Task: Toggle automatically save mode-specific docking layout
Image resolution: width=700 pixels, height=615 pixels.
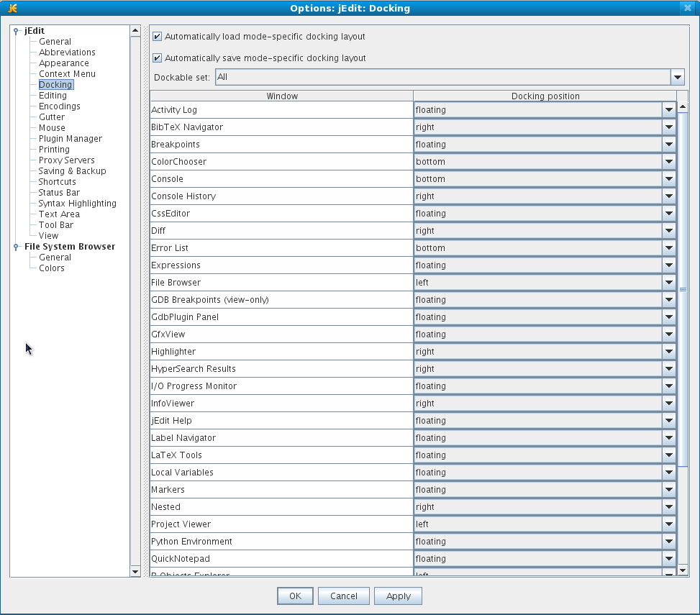Action: click(x=157, y=58)
